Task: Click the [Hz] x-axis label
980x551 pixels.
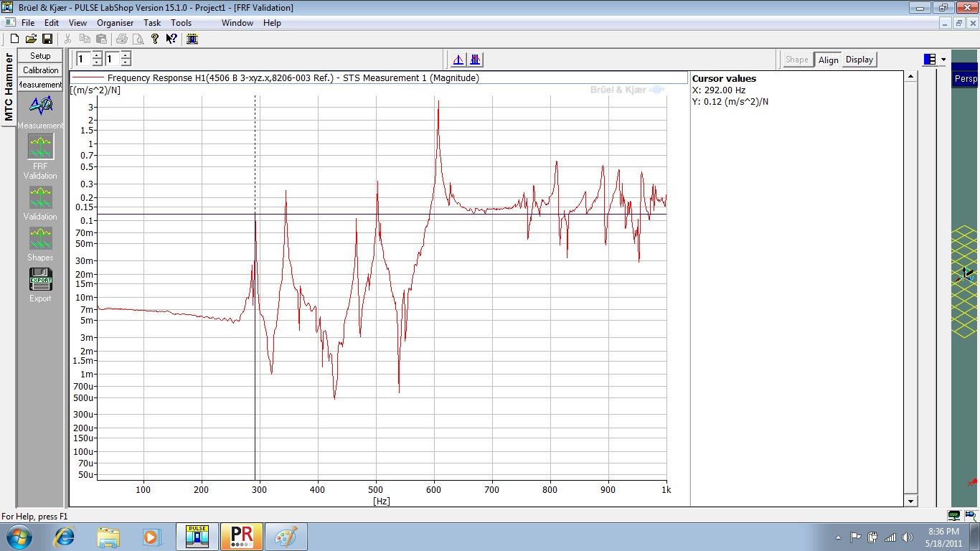Action: tap(382, 501)
